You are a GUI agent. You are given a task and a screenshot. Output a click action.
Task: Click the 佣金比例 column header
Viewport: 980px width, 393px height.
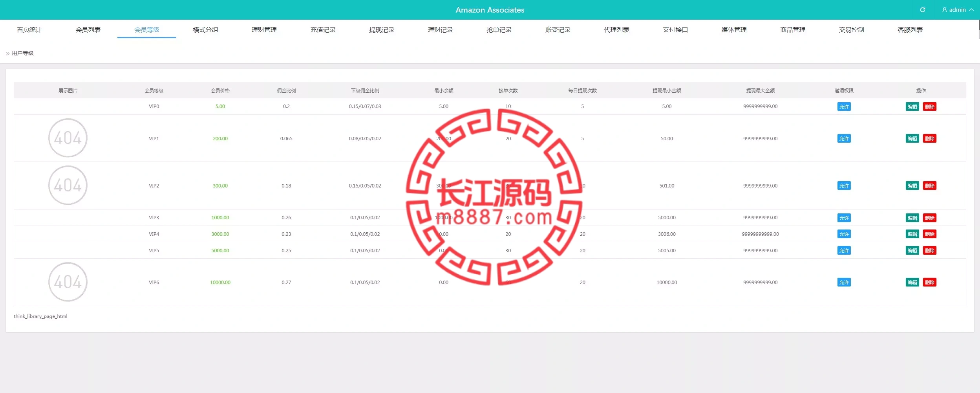point(286,90)
